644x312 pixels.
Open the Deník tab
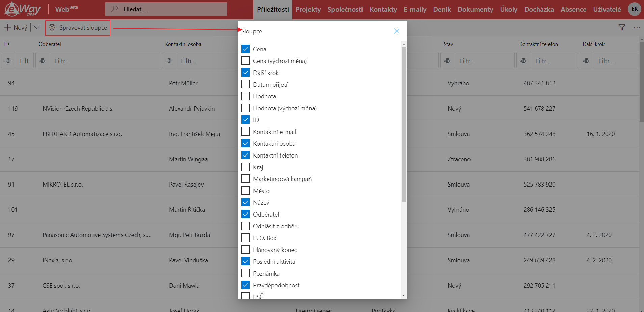(442, 9)
